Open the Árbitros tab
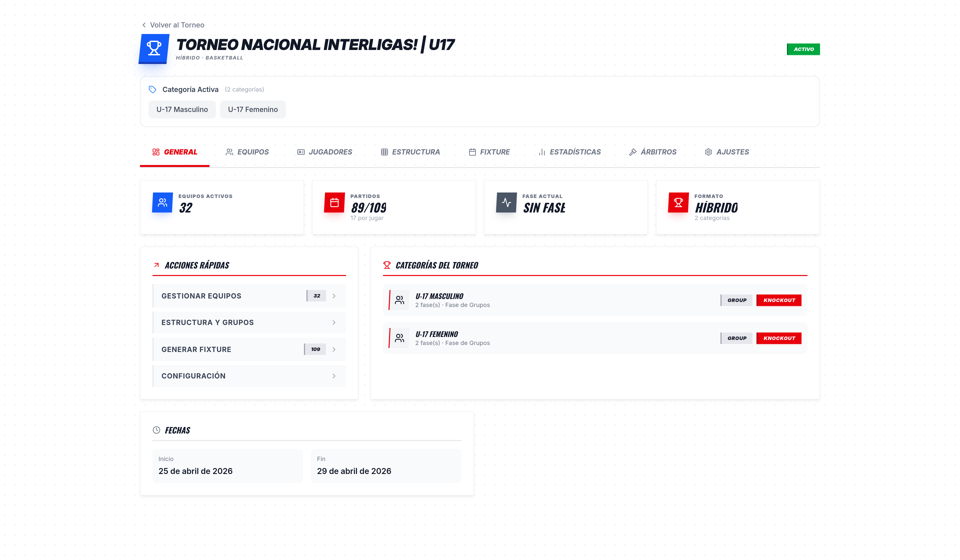This screenshot has height=560, width=960. coord(653,152)
